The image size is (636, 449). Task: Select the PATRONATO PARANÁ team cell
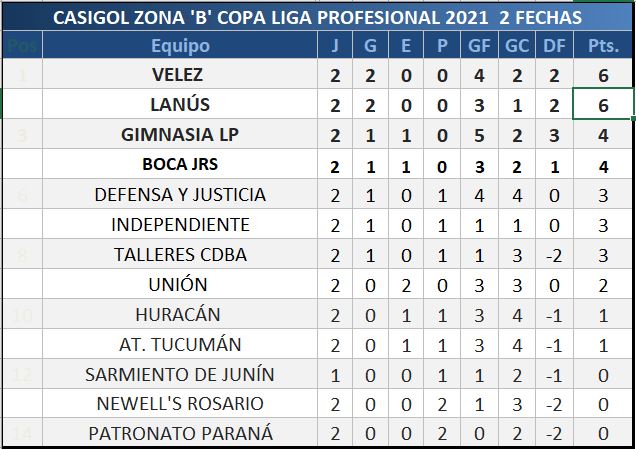click(x=180, y=432)
